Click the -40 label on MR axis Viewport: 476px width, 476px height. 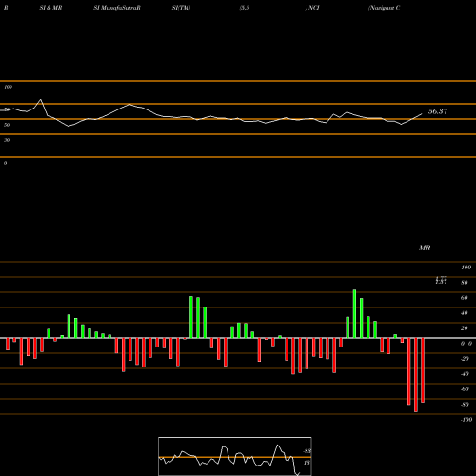[465, 374]
